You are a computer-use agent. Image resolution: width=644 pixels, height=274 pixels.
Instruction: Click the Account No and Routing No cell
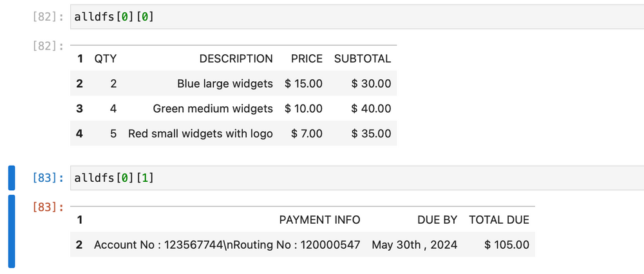pos(227,245)
